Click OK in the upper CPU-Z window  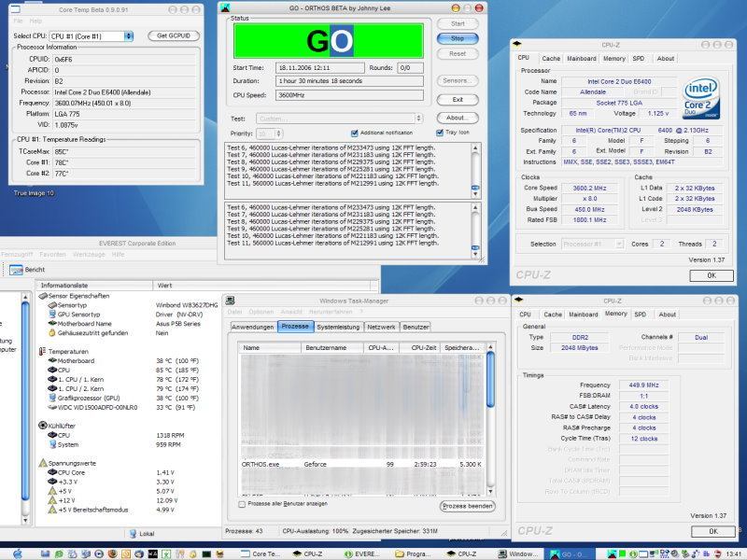point(712,275)
